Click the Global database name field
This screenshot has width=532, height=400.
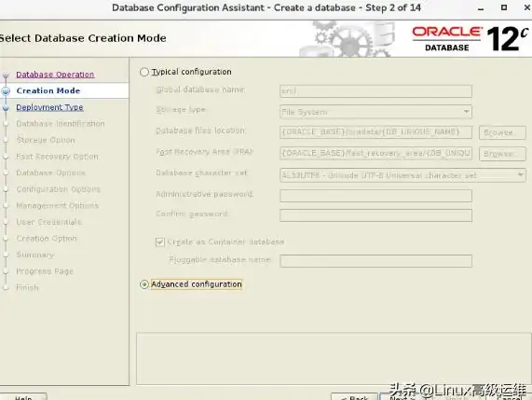point(375,91)
